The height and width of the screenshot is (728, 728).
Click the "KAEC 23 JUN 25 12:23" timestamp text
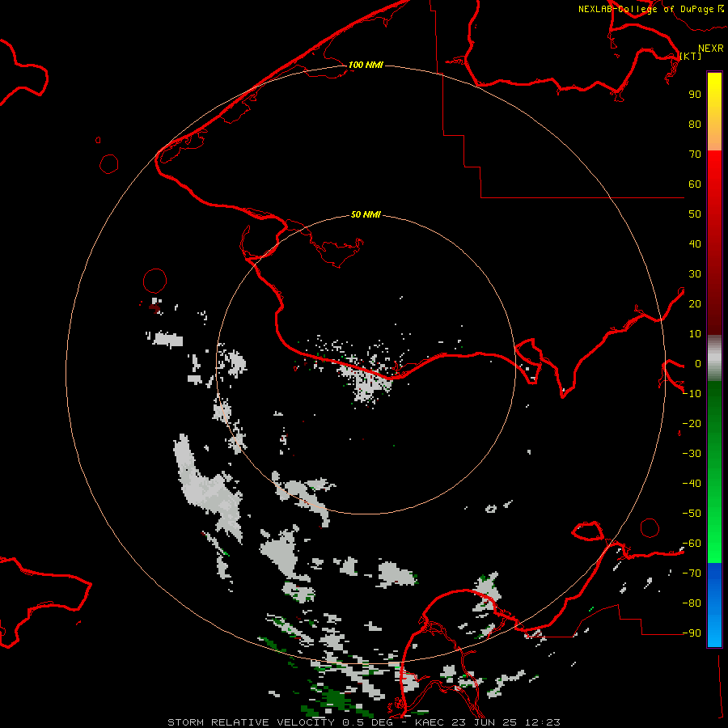488,722
